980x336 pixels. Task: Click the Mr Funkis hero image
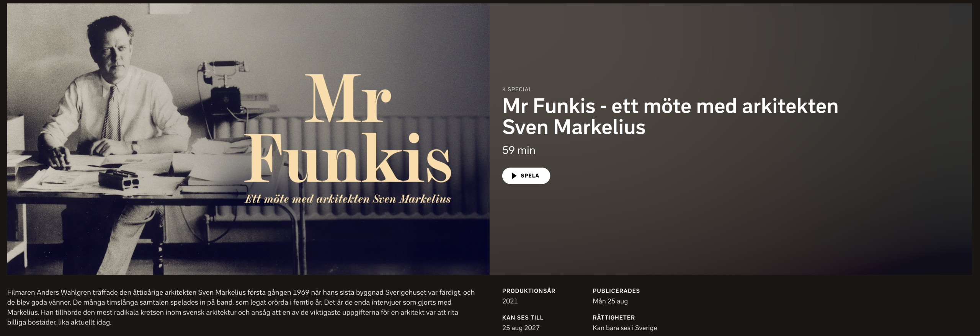click(248, 139)
